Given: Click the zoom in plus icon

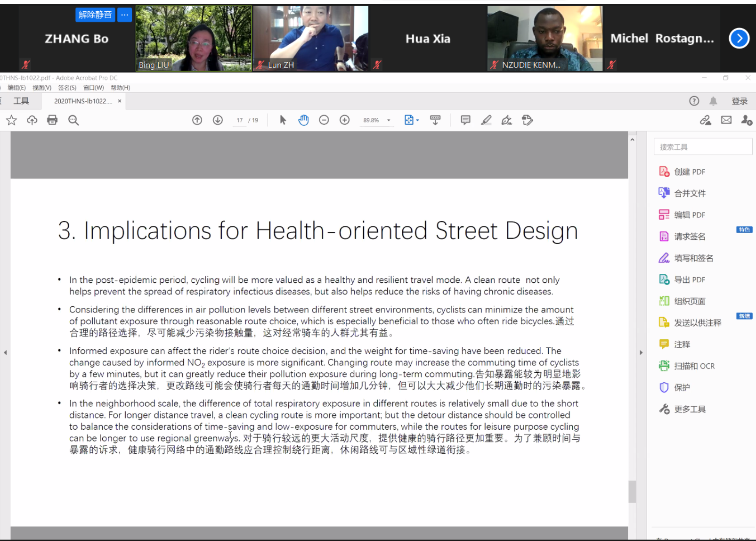Looking at the screenshot, I should (345, 120).
